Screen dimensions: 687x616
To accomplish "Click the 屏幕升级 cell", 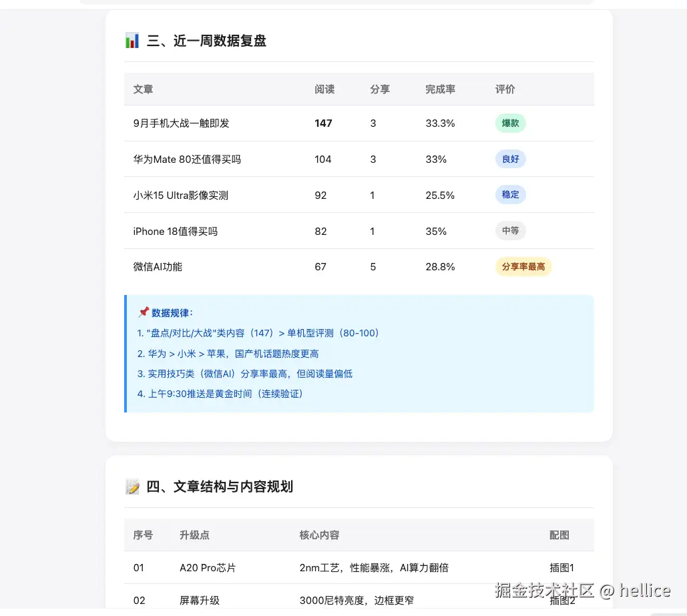I will click(200, 601).
